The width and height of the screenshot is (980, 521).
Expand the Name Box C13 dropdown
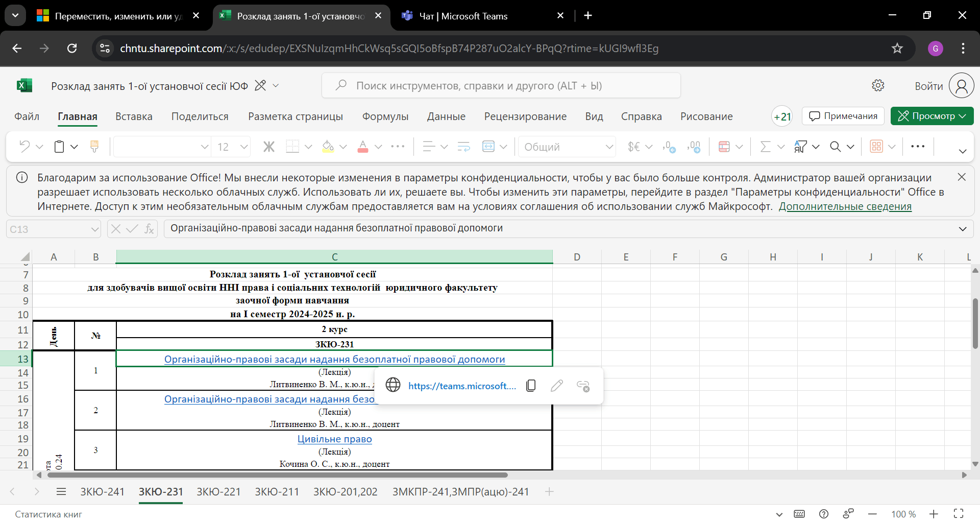(x=95, y=229)
